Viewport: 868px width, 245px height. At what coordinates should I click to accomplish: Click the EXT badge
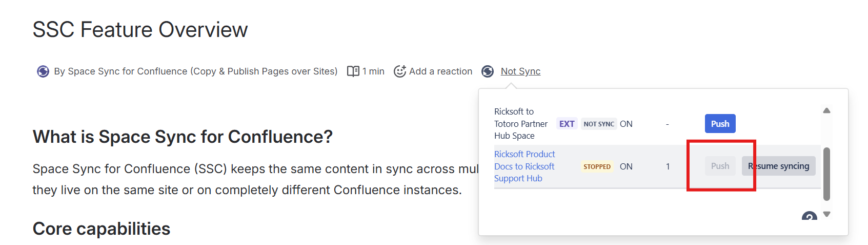(567, 124)
